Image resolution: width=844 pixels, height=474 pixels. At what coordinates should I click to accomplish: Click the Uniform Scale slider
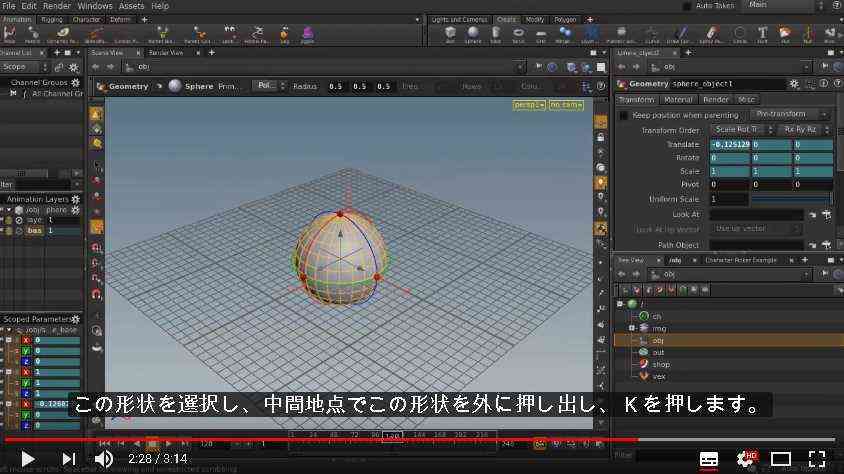pyautogui.click(x=791, y=199)
